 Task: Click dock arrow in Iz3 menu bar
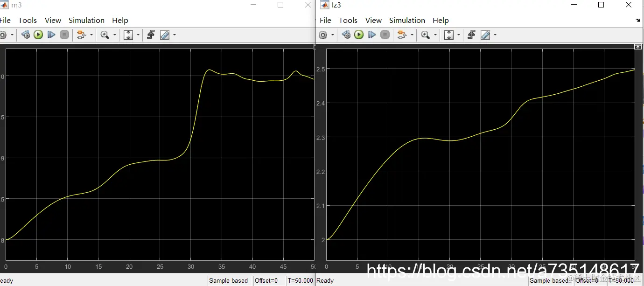coord(638,21)
